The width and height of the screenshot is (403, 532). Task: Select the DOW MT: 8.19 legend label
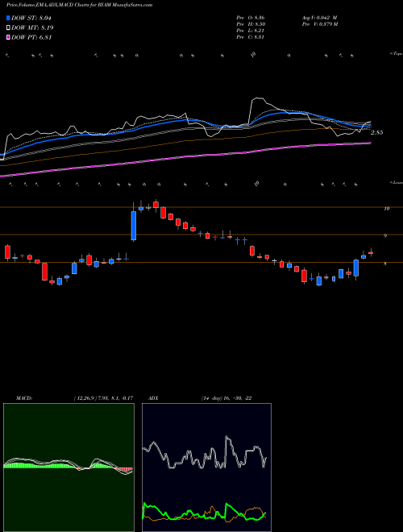pos(32,28)
